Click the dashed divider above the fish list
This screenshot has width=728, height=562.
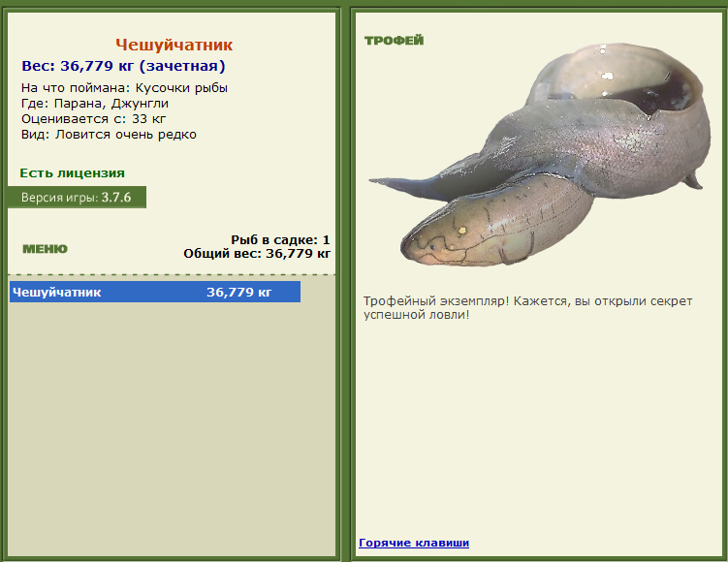(172, 275)
